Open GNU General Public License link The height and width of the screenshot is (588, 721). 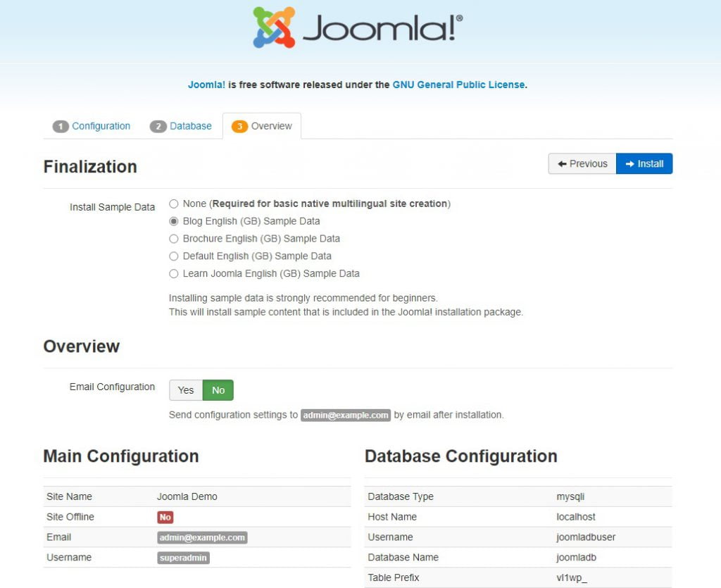458,85
